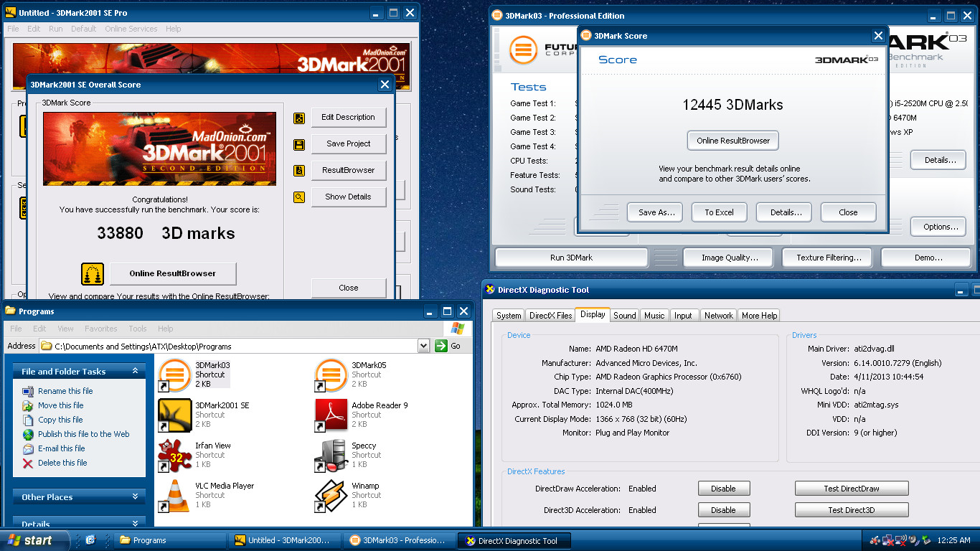Select the Speccy shortcut icon

(331, 456)
